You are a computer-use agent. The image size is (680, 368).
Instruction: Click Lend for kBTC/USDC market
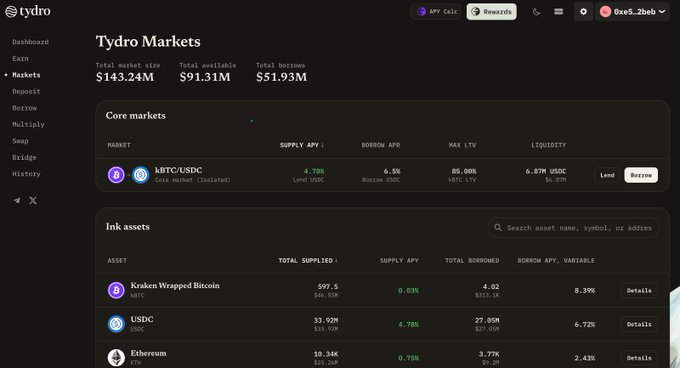point(607,175)
